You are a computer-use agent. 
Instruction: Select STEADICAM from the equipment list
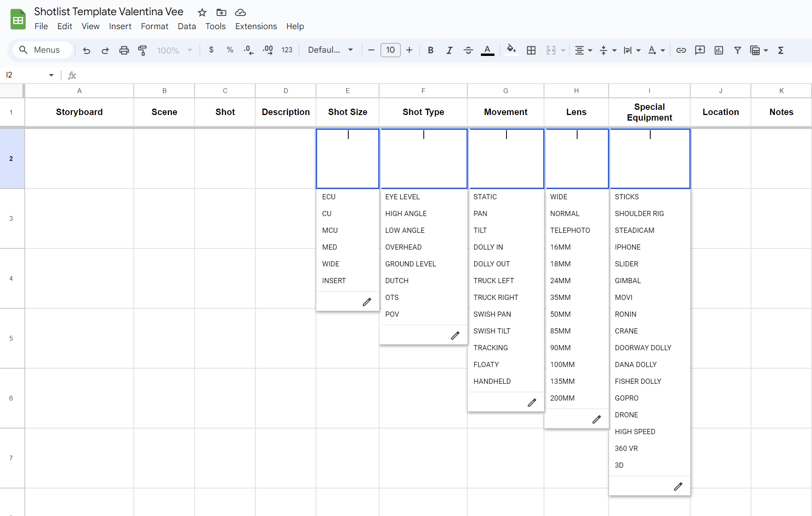[634, 230]
